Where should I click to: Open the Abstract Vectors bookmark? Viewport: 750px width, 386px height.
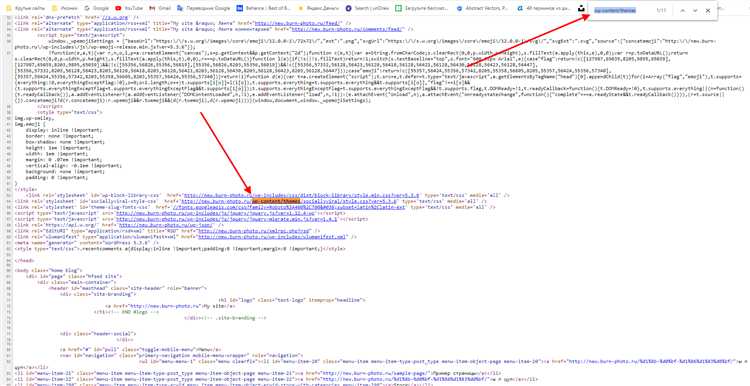coord(484,9)
